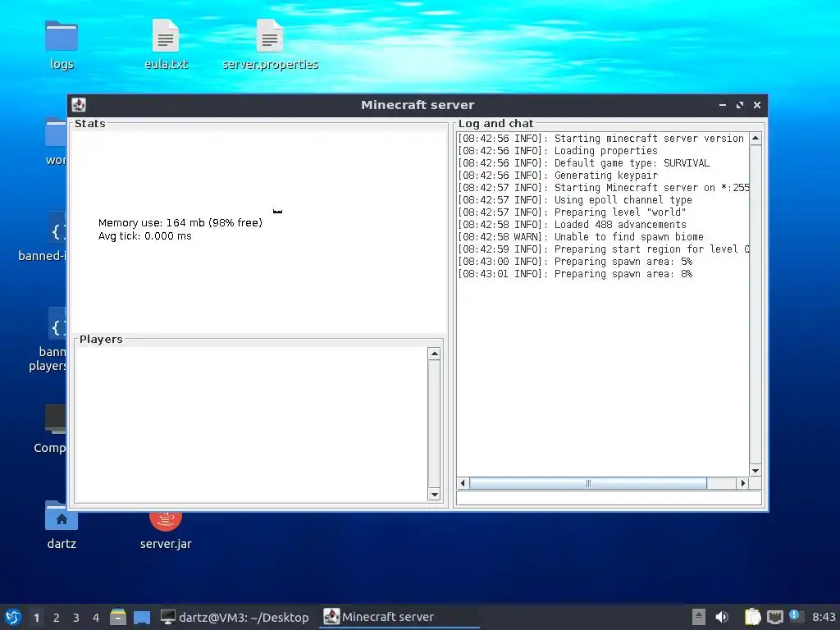Open the Lubuntu start menu icon

click(13, 617)
